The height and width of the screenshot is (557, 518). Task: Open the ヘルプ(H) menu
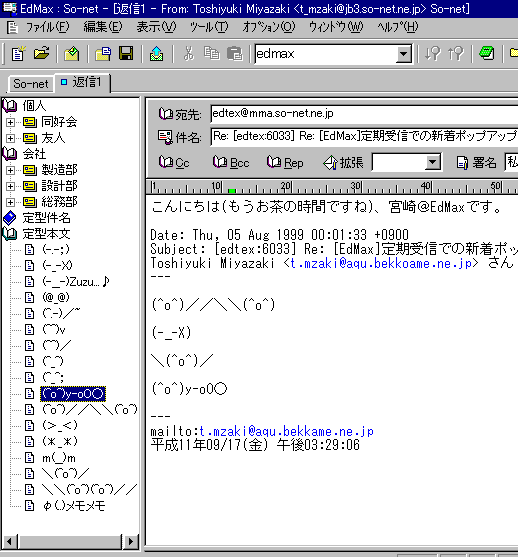(398, 27)
